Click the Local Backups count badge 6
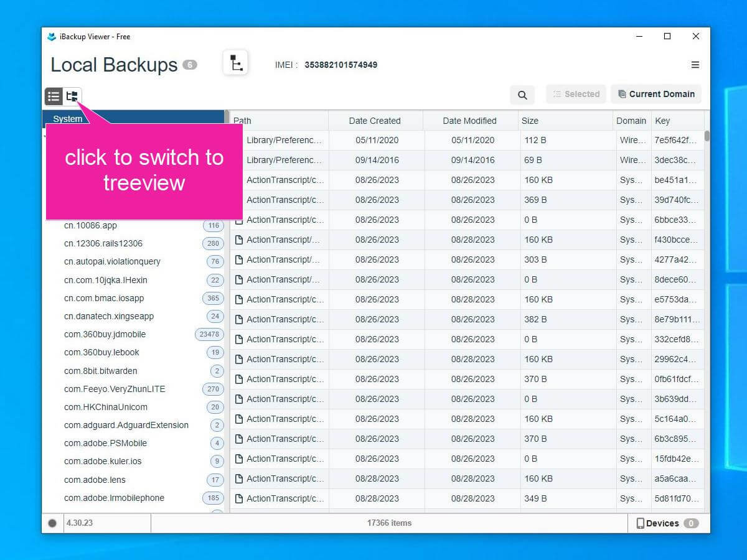The image size is (747, 560). (x=190, y=65)
